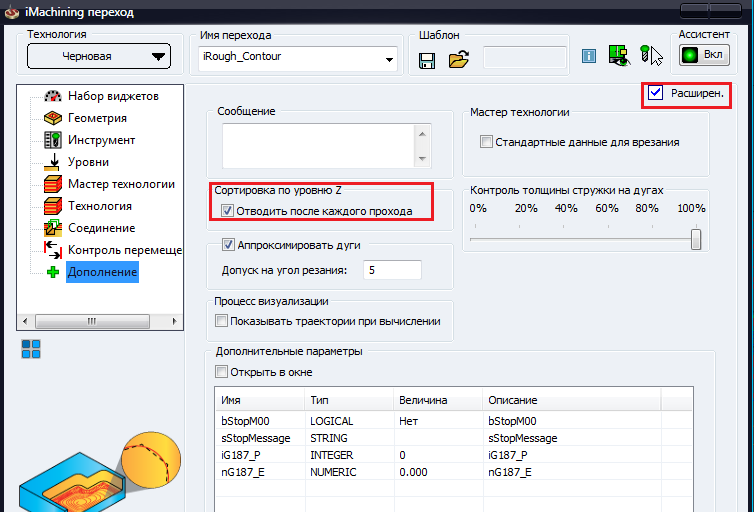
Task: Click the NUMERIC type cell
Action: coord(349,472)
